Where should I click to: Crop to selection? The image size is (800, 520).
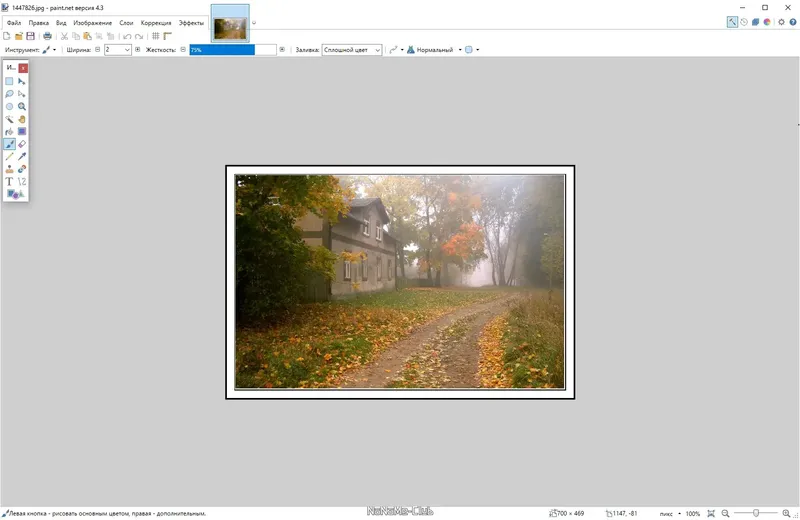98,36
